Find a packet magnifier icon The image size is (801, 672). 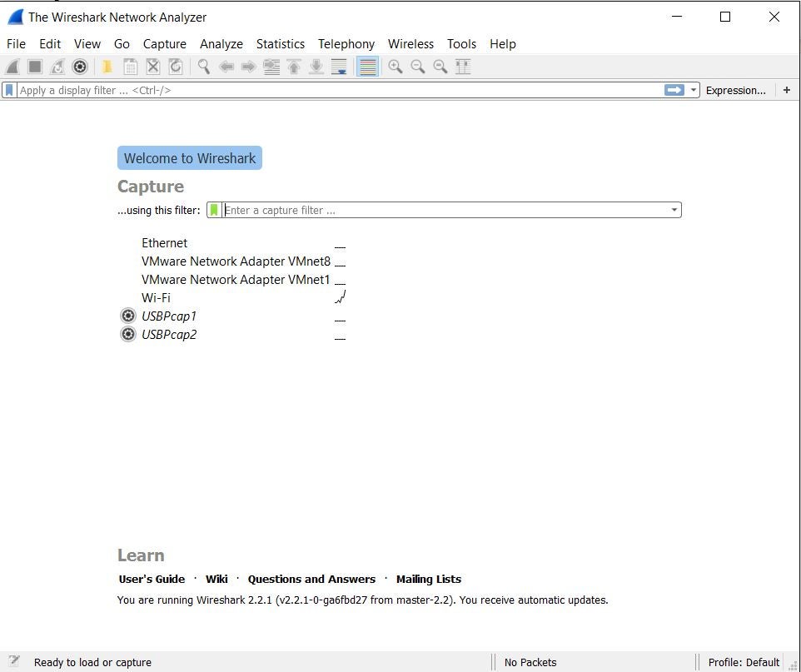tap(203, 67)
